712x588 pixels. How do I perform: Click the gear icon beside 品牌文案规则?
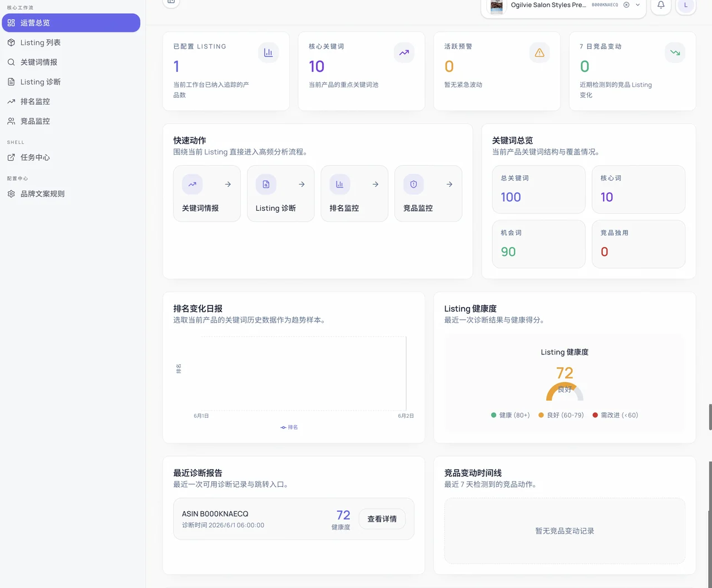click(x=11, y=194)
